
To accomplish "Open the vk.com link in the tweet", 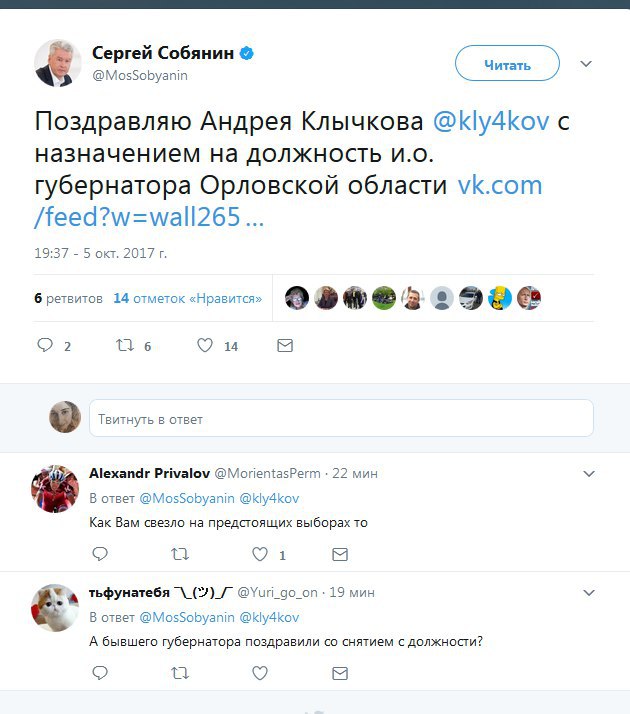I will pyautogui.click(x=289, y=200).
